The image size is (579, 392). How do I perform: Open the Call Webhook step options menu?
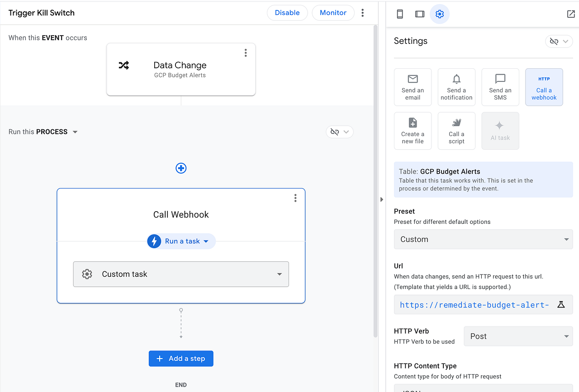pyautogui.click(x=295, y=198)
